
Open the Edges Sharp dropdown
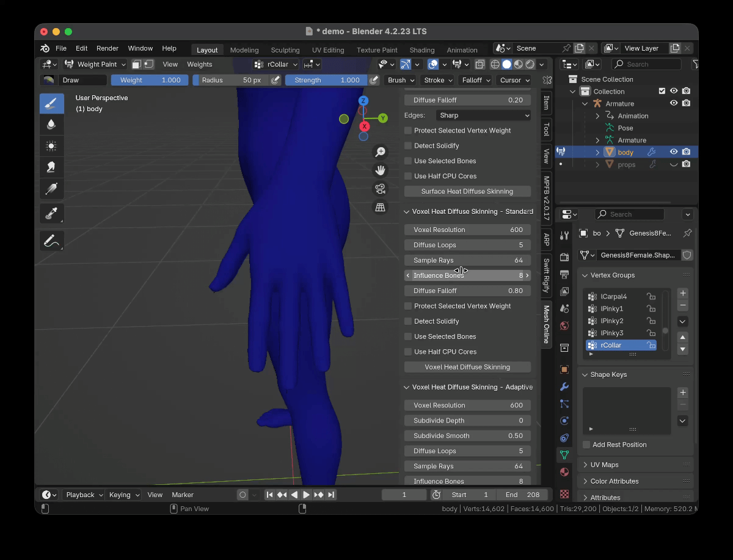click(483, 115)
